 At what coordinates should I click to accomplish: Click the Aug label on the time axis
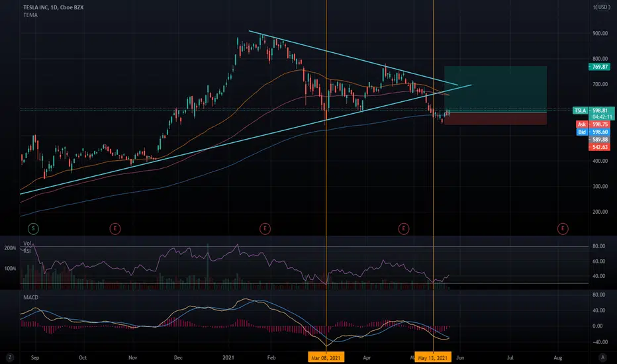tap(557, 357)
